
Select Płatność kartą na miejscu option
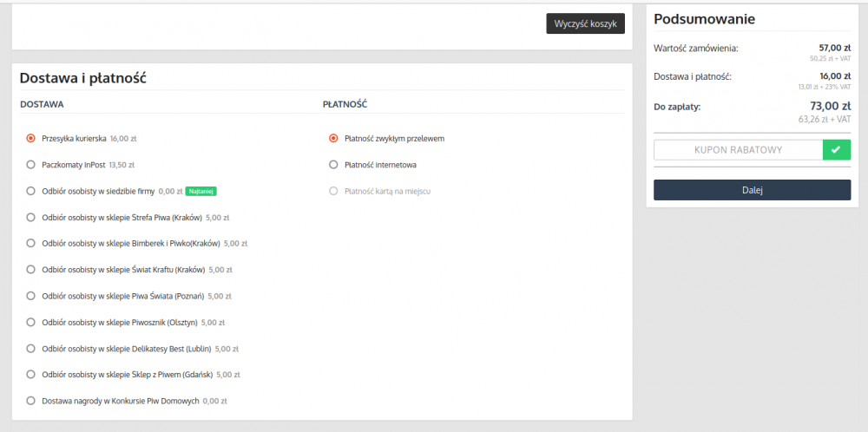coord(333,190)
